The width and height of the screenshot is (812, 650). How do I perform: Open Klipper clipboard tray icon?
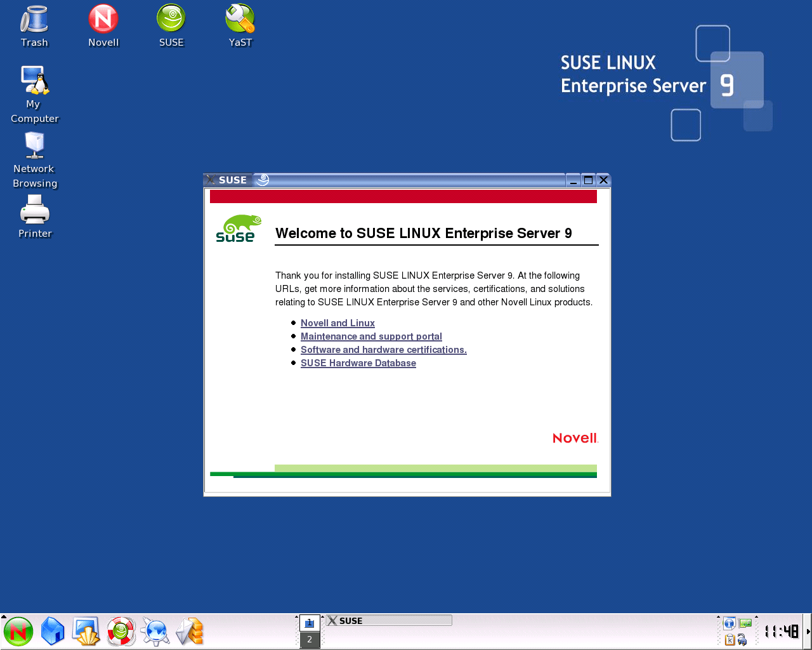tap(730, 640)
